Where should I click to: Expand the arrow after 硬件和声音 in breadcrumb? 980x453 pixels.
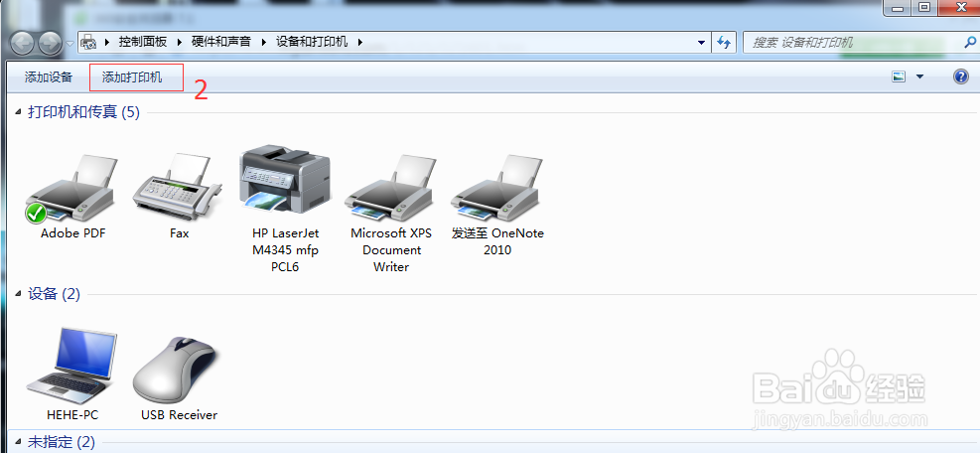264,43
